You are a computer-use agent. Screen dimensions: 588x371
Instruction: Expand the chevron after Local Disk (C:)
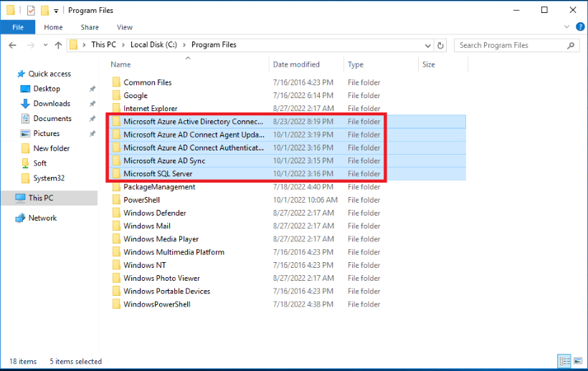coord(184,45)
